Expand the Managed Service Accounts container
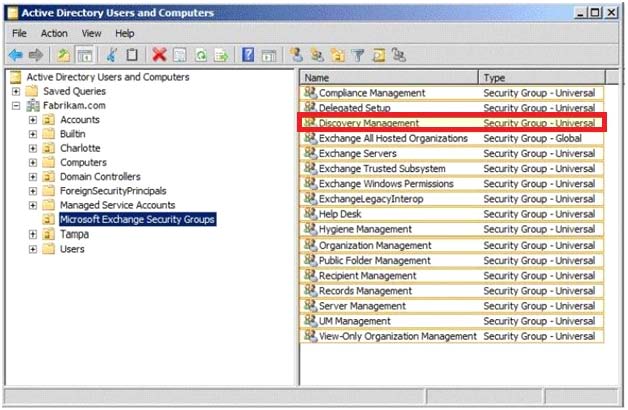628x410 pixels. click(33, 205)
